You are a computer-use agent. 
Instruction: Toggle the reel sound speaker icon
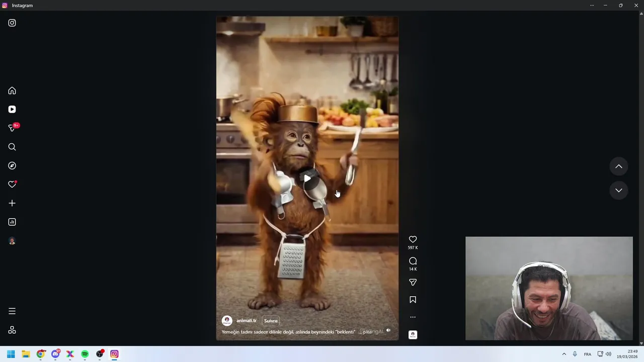tap(388, 330)
